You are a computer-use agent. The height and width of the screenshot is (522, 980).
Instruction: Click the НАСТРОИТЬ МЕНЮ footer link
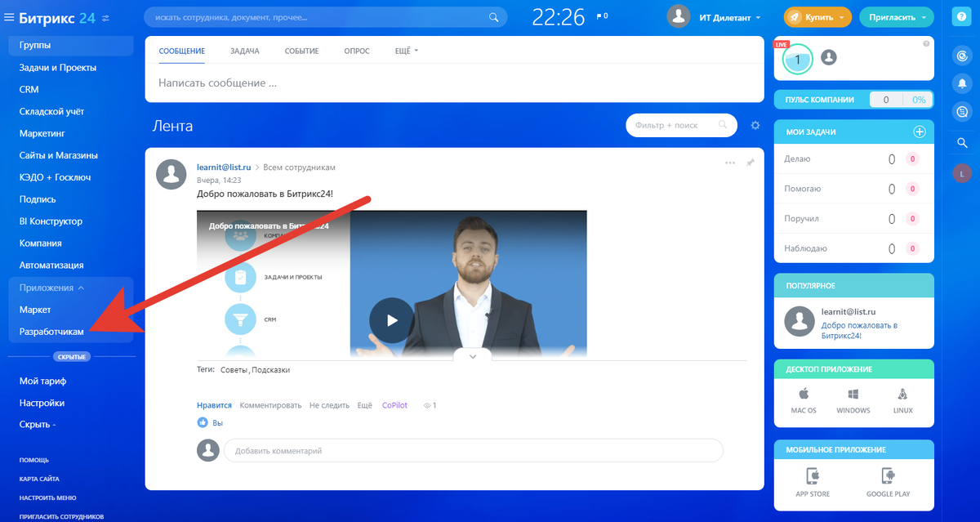tap(47, 497)
